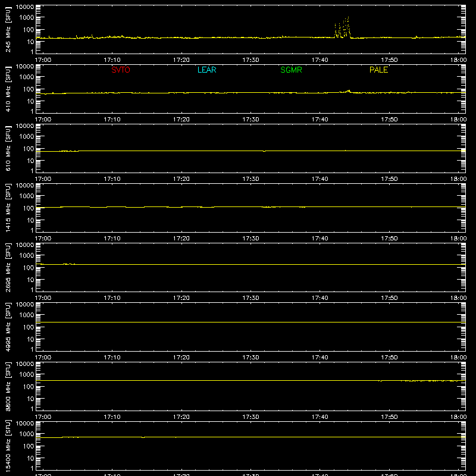This screenshot has width=476, height=476.
Task: Select the 410 MHz [SFU] axis label
Action: (x=8, y=89)
